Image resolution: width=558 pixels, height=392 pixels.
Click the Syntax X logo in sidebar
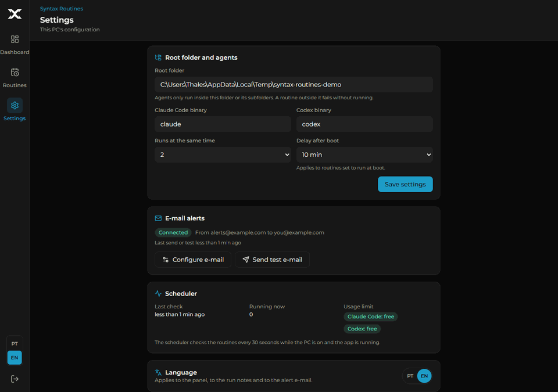[x=15, y=14]
